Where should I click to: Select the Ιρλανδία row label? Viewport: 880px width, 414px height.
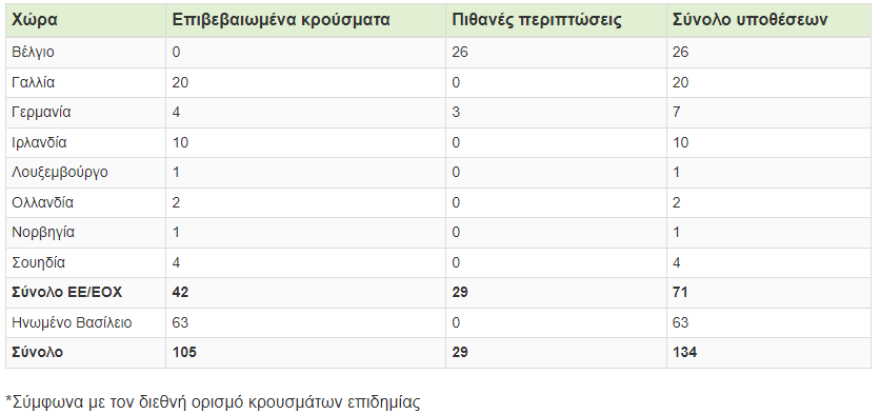point(39,142)
